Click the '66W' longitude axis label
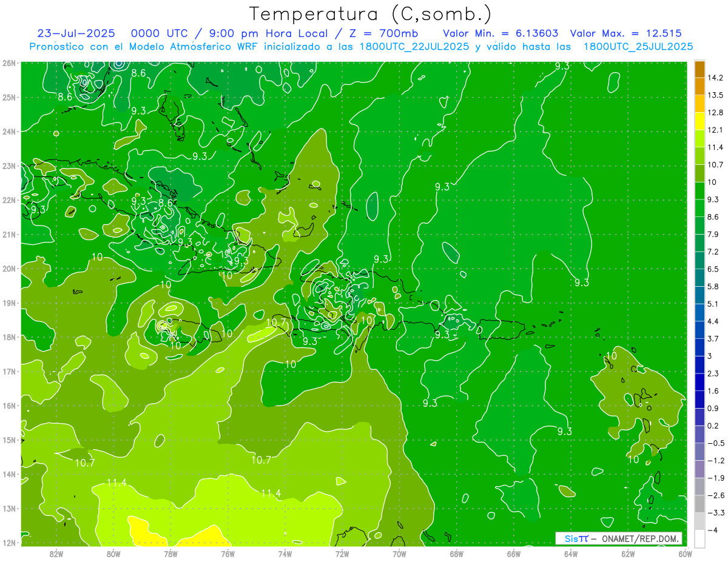The height and width of the screenshot is (562, 728). coord(513,554)
